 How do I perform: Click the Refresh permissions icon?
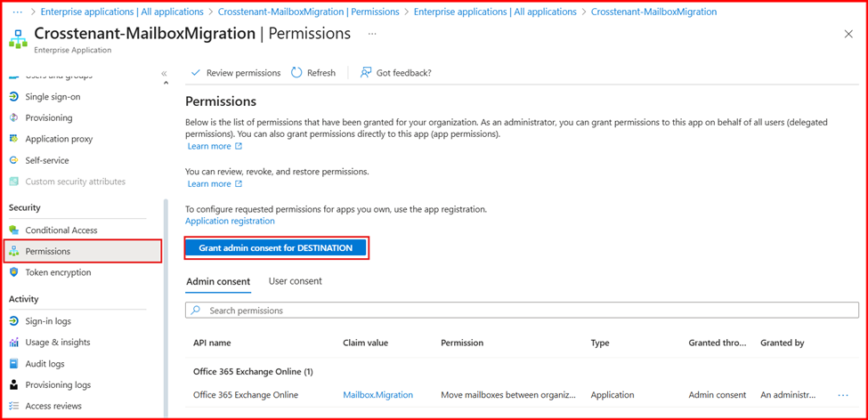point(297,73)
